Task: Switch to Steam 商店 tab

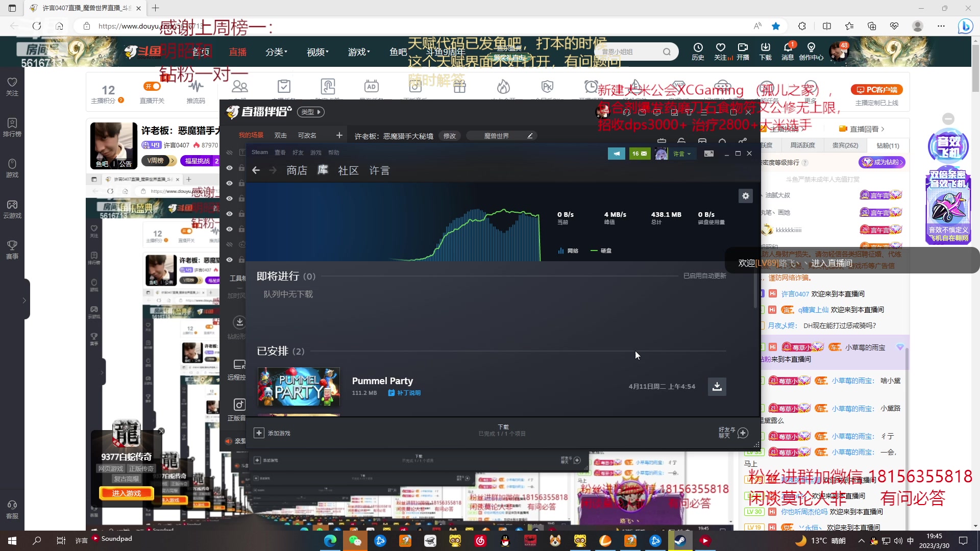Action: [x=297, y=170]
